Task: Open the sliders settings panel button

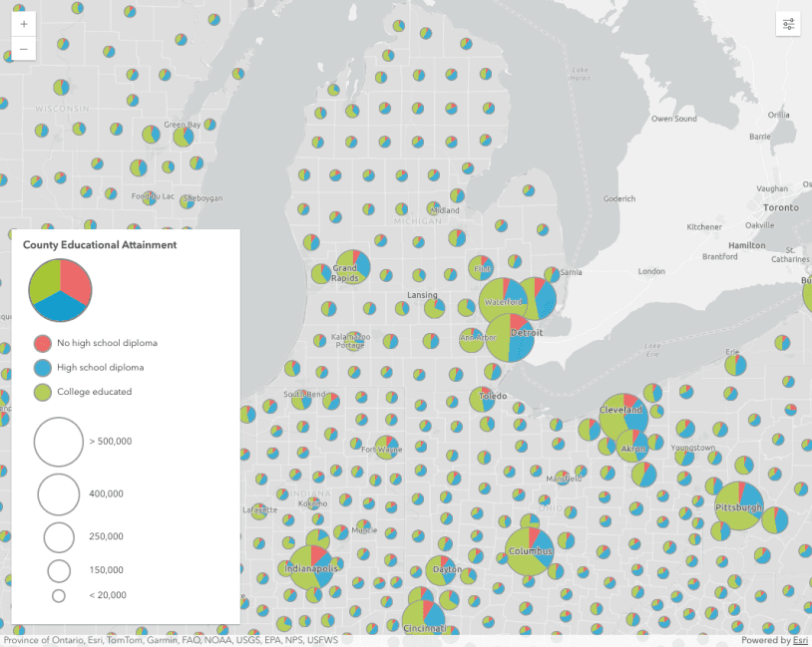Action: pos(788,24)
